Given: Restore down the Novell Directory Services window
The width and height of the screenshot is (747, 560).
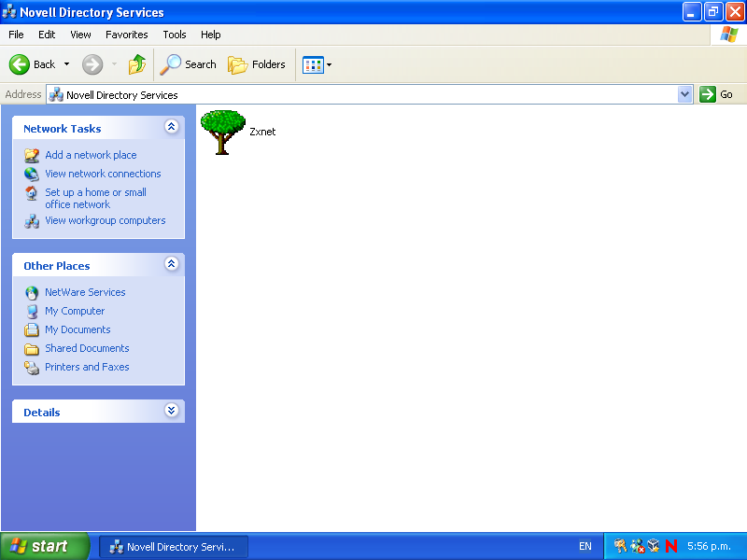Looking at the screenshot, I should click(713, 12).
